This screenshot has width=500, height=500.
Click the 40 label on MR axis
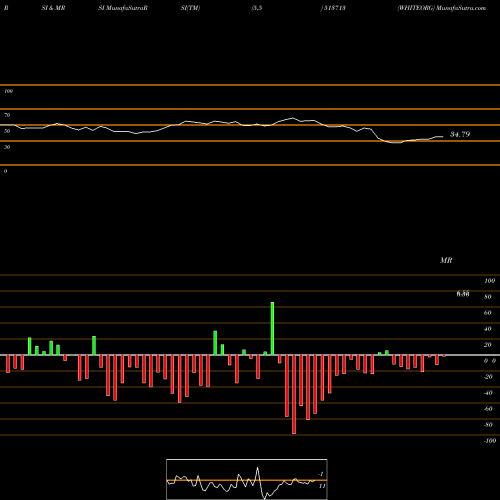488,329
